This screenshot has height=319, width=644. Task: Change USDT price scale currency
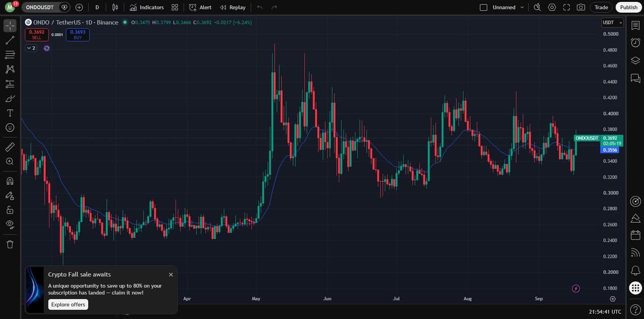pyautogui.click(x=612, y=23)
